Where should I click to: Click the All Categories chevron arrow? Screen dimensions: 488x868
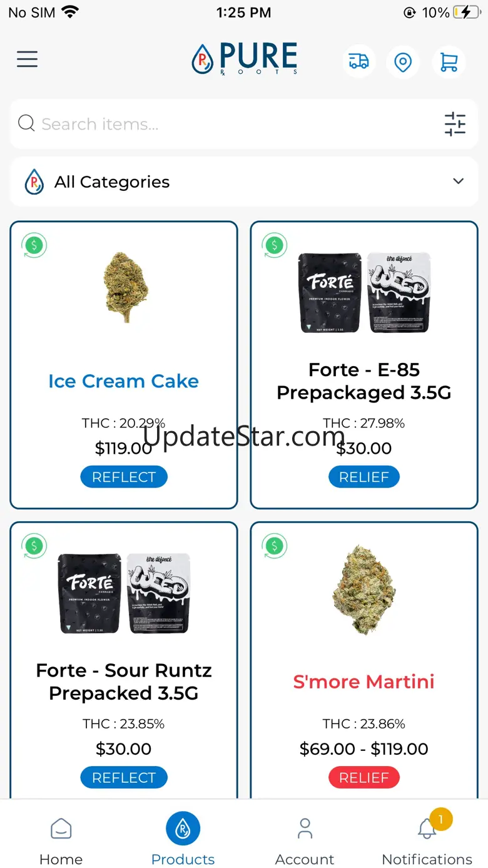(459, 181)
